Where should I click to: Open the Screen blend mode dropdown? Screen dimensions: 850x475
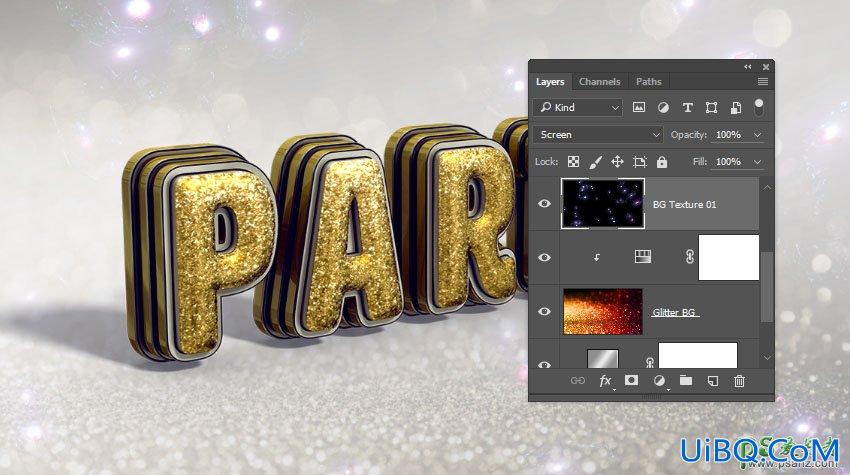click(x=598, y=134)
